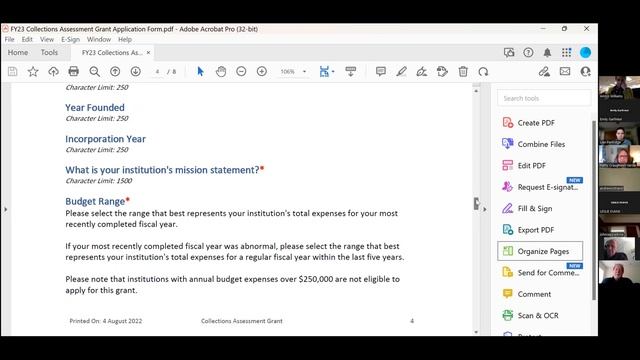Screen dimensions: 640x360
Task: Collapse the right tools pane arrow
Action: tap(484, 209)
